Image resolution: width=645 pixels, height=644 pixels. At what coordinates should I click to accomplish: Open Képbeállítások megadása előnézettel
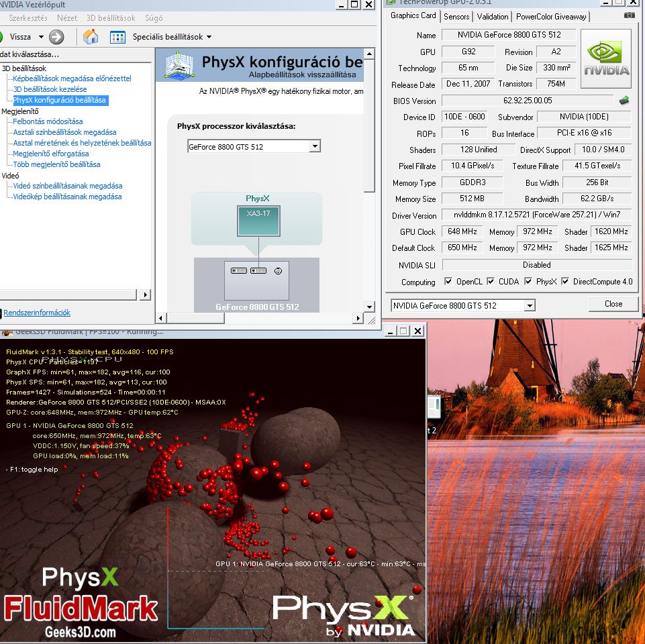point(72,78)
